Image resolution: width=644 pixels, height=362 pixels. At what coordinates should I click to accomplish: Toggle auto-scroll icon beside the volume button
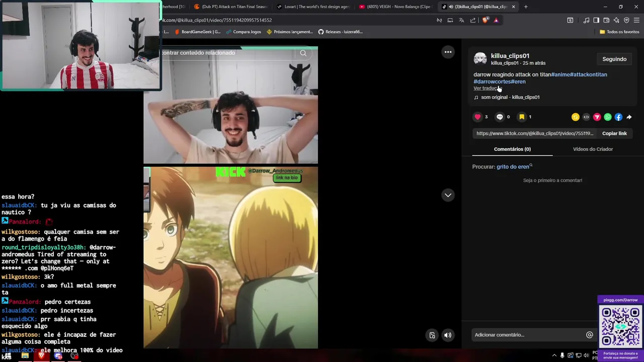coord(432,335)
